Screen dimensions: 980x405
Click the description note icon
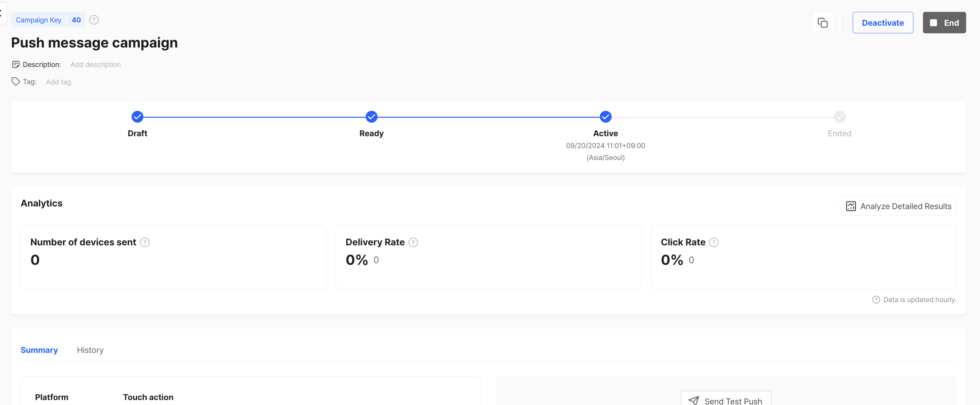click(15, 64)
